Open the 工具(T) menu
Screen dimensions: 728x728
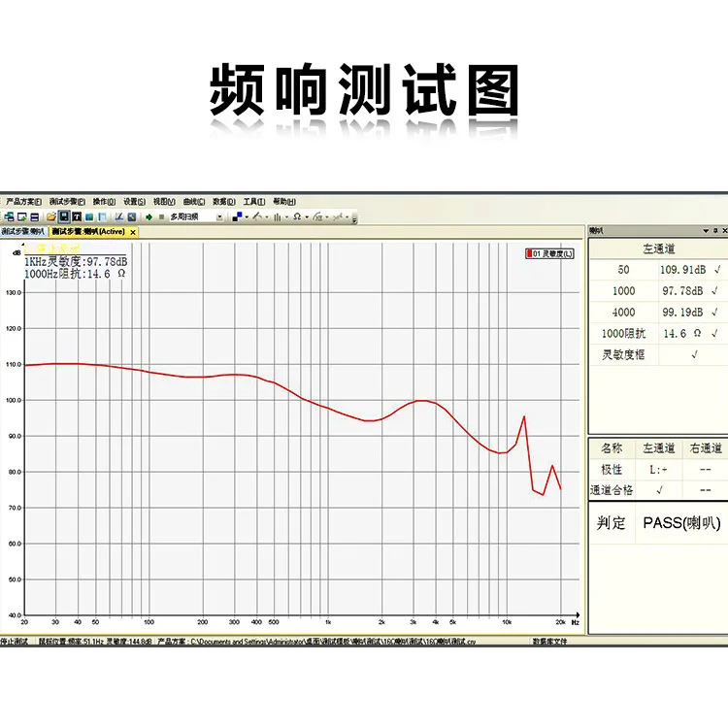[254, 202]
